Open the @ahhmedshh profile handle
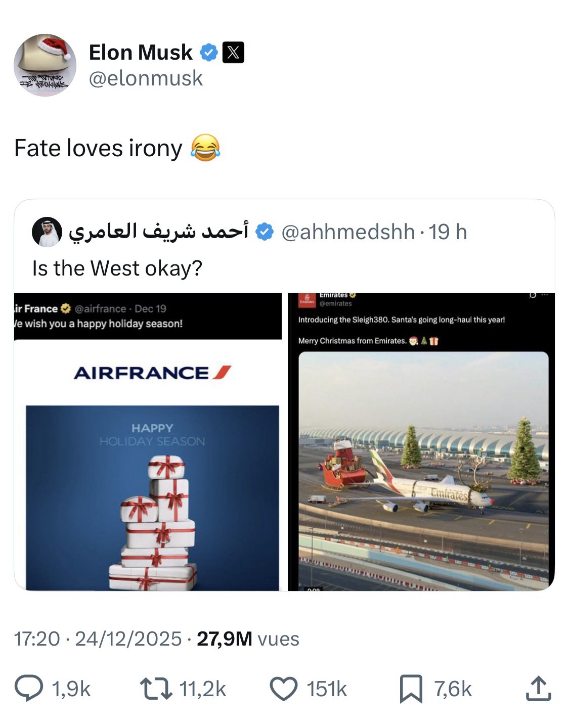This screenshot has width=569, height=728. click(347, 232)
